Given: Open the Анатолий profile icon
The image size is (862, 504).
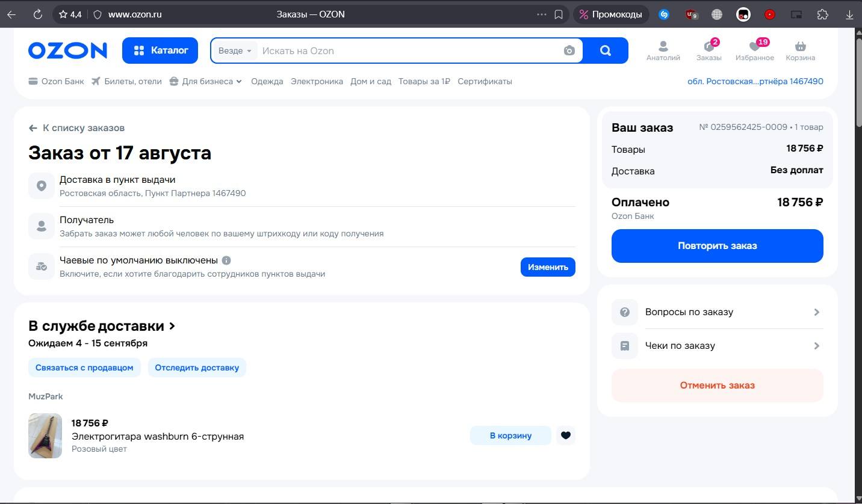Looking at the screenshot, I should pyautogui.click(x=663, y=51).
